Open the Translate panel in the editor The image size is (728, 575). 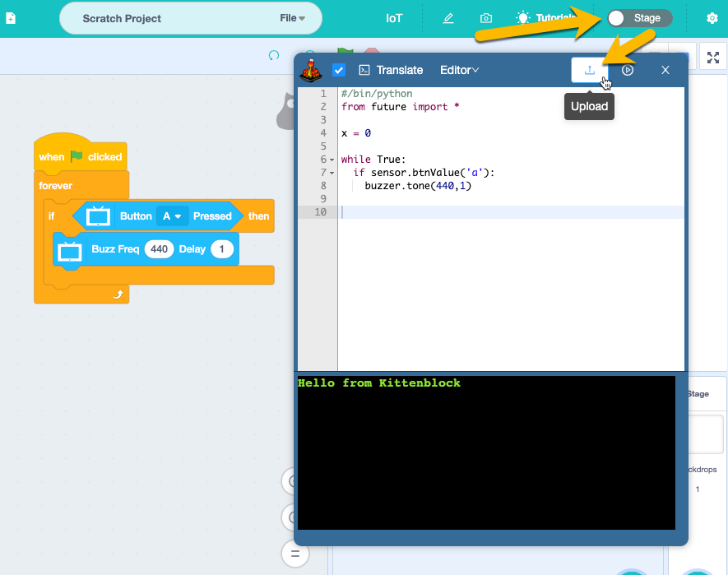(x=391, y=70)
